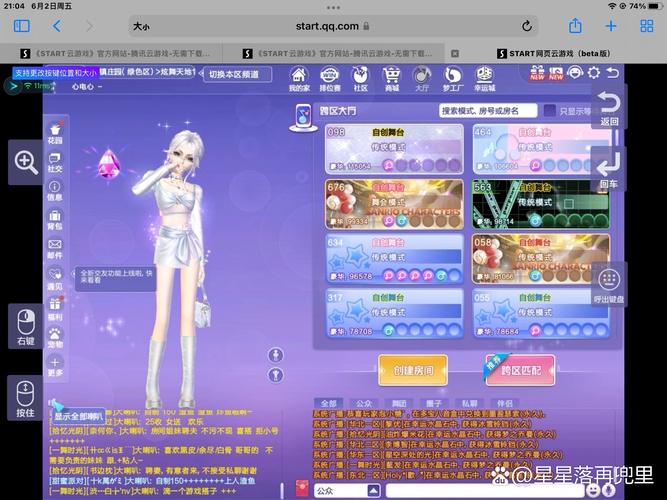The height and width of the screenshot is (500, 667).
Task: Open Safari share icon
Action: pos(575,26)
